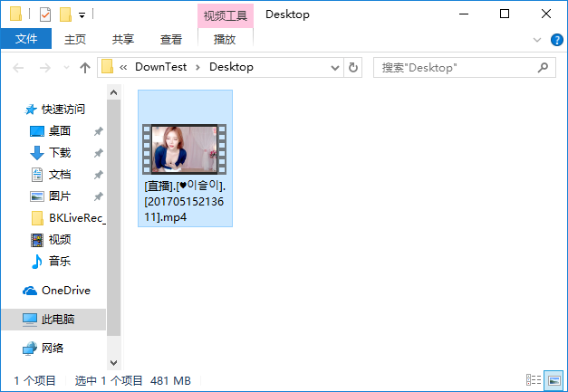Go up one folder level with up arrow

click(x=85, y=67)
